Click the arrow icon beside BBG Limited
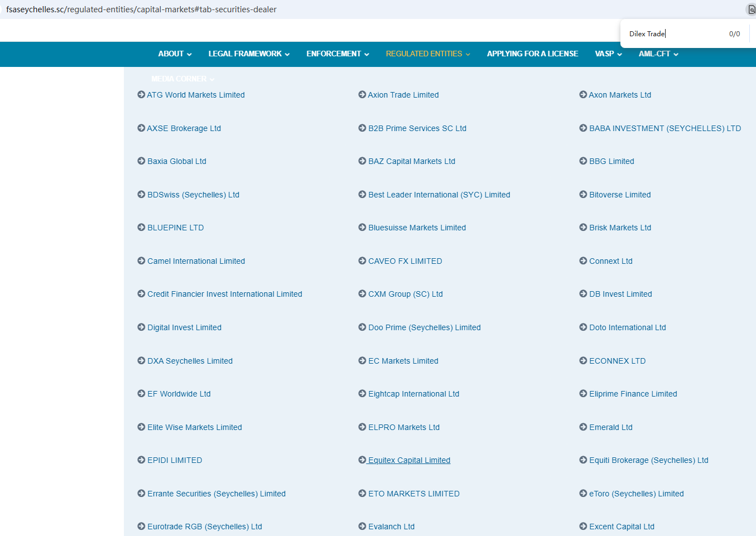756x536 pixels. [x=583, y=161]
